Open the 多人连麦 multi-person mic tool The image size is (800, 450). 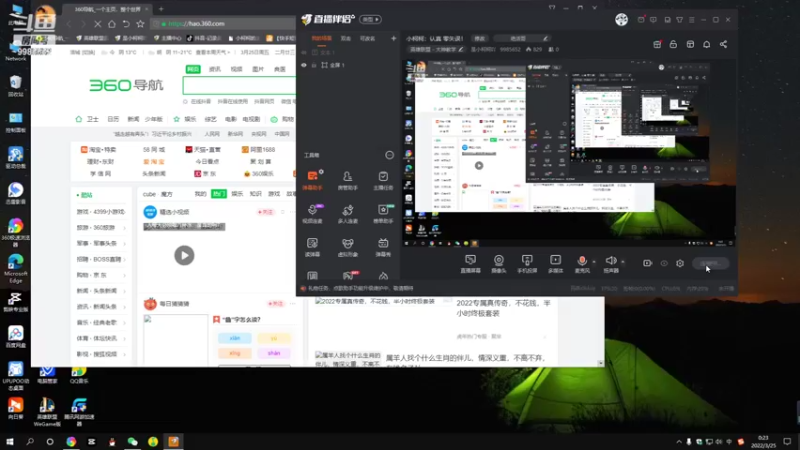[x=347, y=213]
